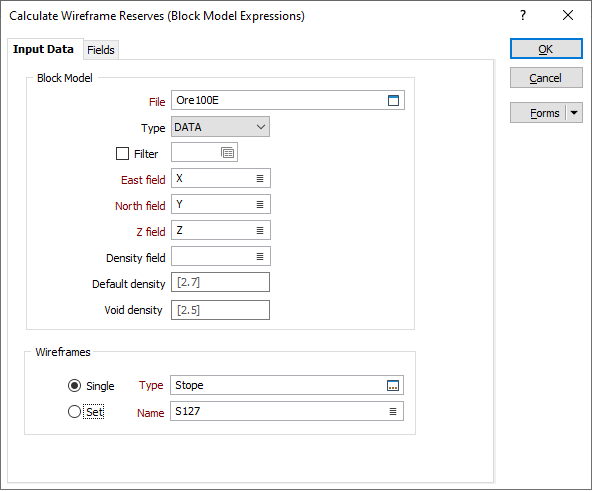Open Z field list icon
The image size is (592, 491).
(260, 230)
